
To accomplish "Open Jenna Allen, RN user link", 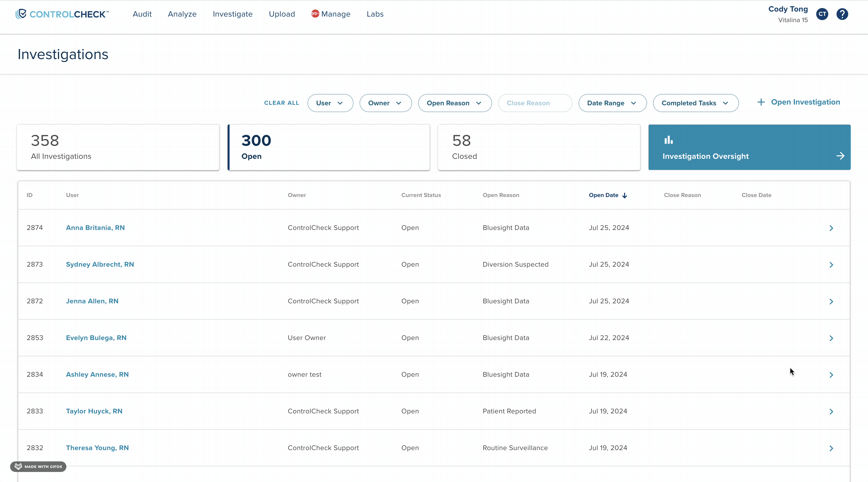I will [x=92, y=301].
